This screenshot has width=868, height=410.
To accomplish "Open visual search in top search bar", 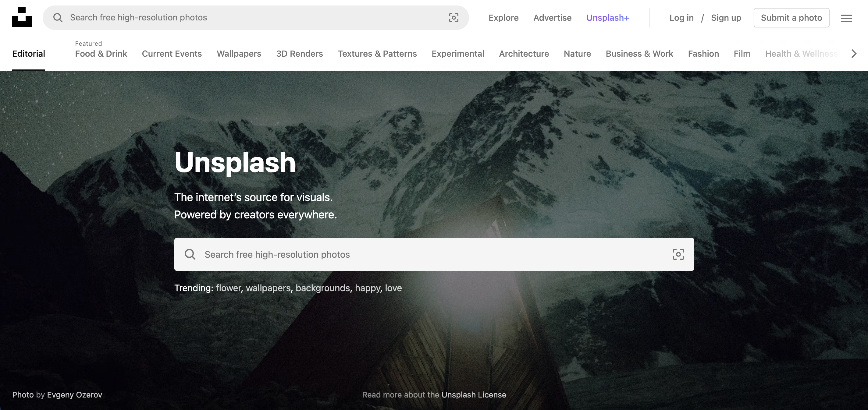I will [x=454, y=18].
